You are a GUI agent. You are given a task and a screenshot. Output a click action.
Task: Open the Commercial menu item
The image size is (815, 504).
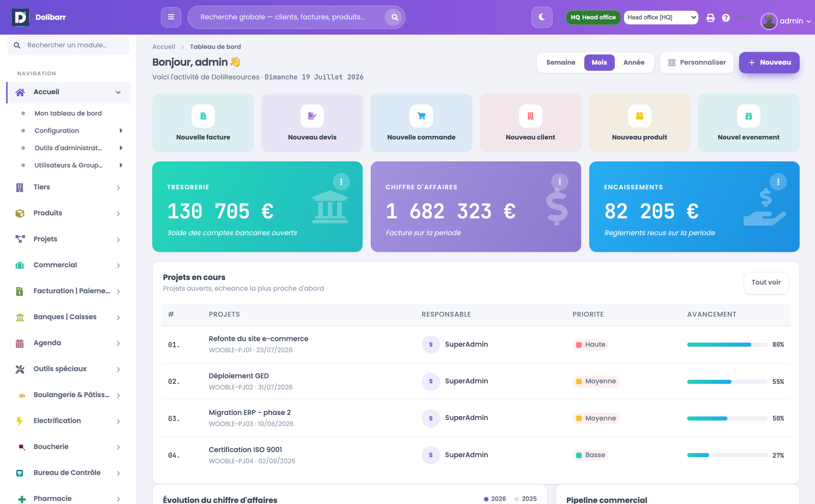[x=69, y=265]
